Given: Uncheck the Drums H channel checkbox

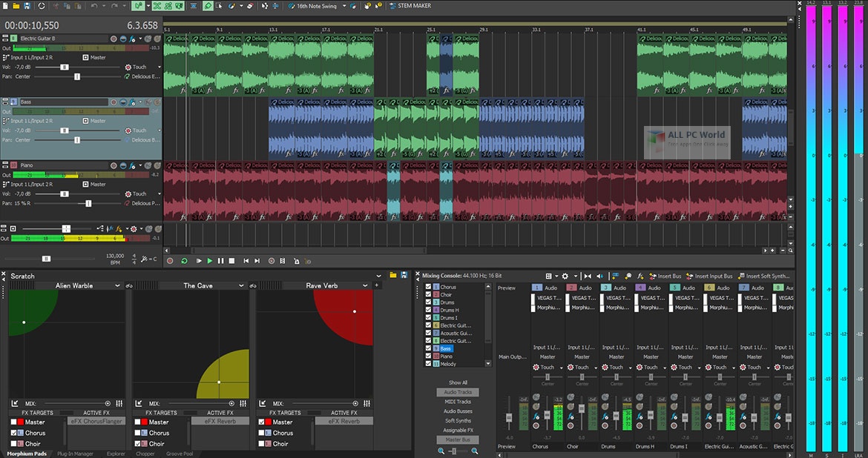Looking at the screenshot, I should (428, 311).
